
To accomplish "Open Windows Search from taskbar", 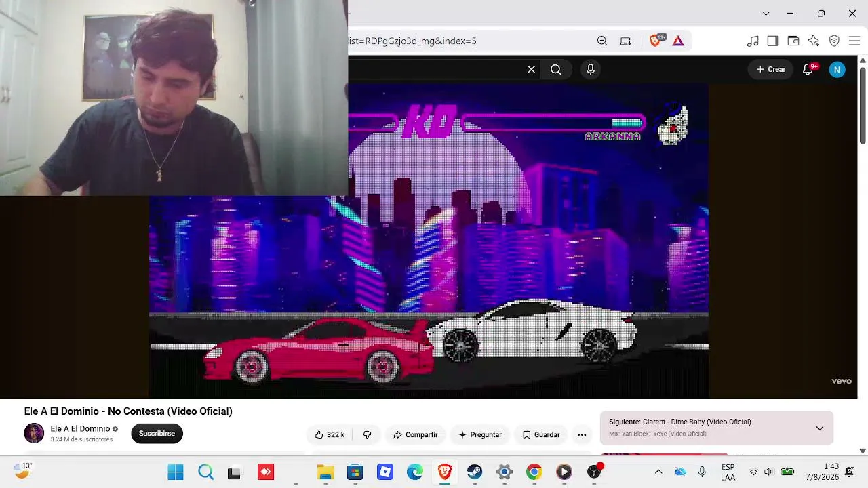I will 205,472.
